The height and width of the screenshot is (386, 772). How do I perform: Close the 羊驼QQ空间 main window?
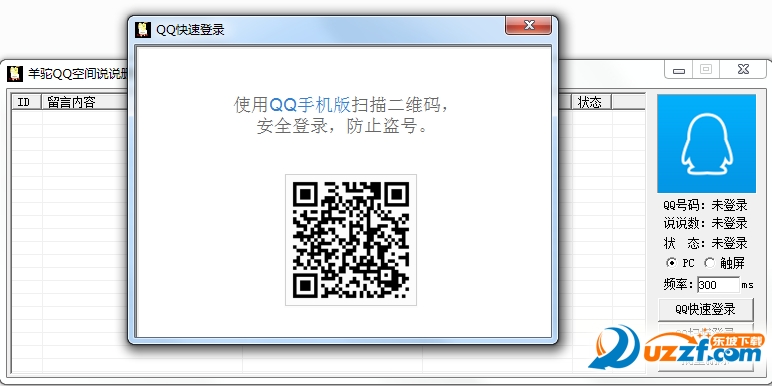coord(743,70)
